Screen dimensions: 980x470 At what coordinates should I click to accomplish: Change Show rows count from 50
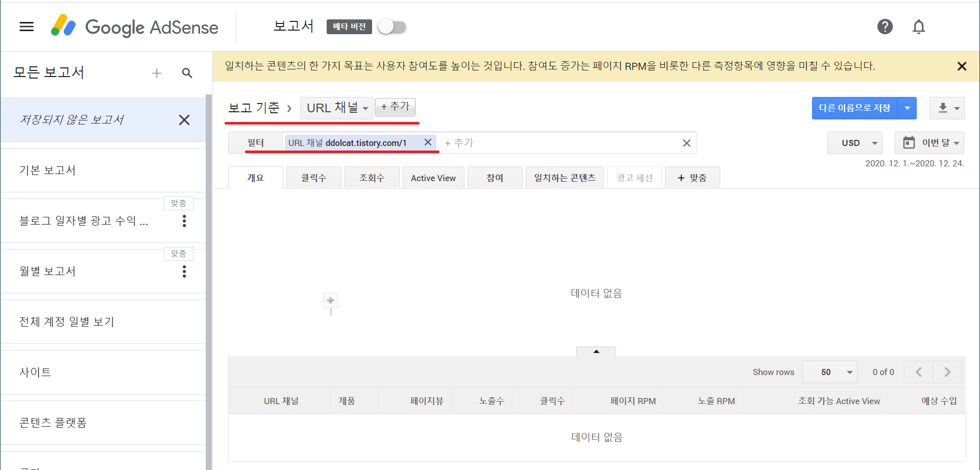[x=829, y=372]
